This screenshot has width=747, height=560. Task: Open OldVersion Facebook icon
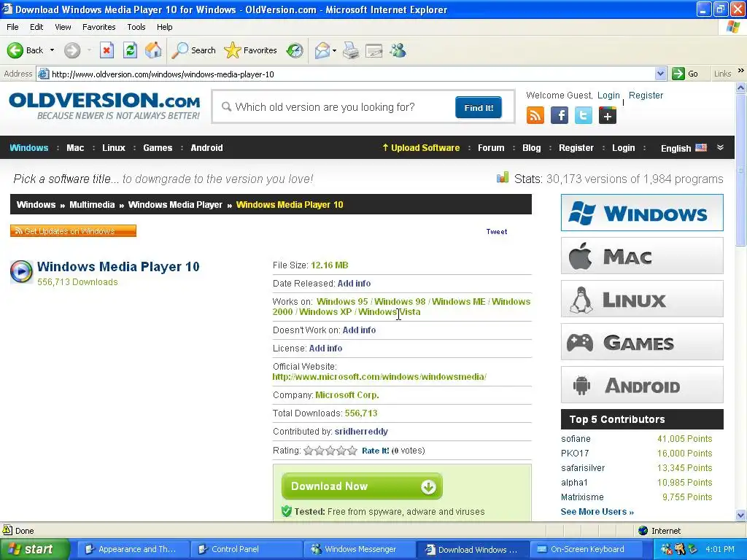click(x=560, y=115)
